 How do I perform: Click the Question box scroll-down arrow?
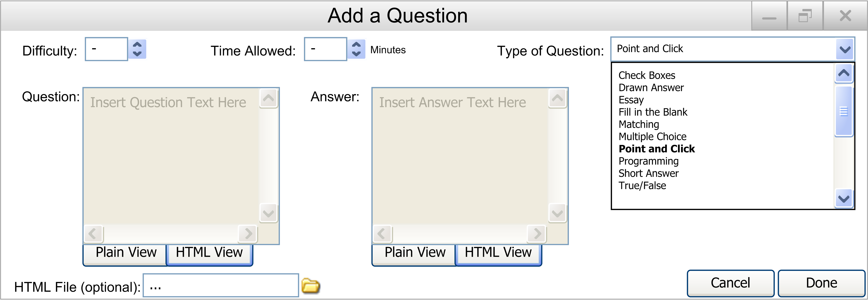click(x=269, y=213)
